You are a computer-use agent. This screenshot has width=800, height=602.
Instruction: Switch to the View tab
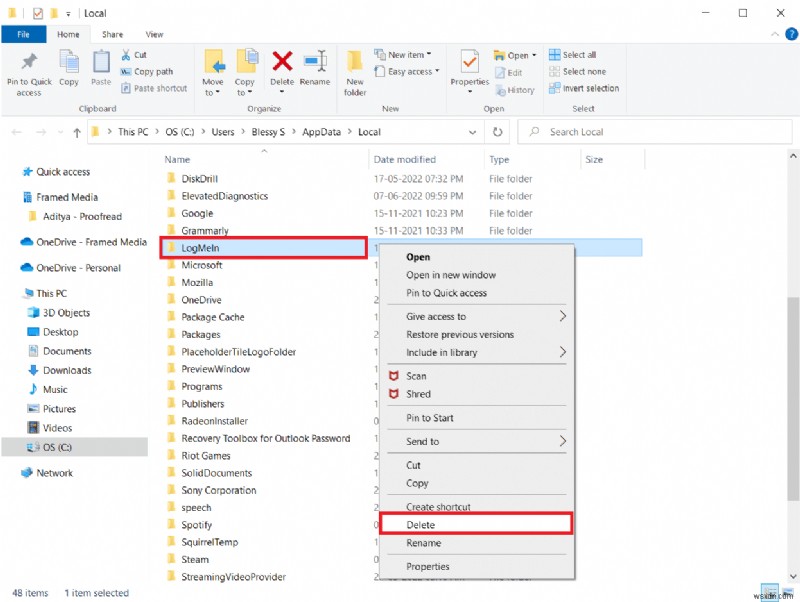point(154,33)
